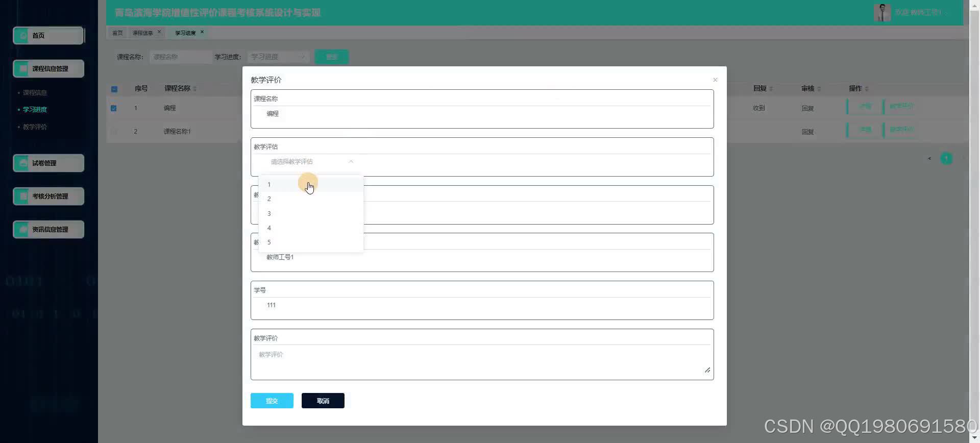Close the 学习进度 tab
Screen dimensions: 980x443
click(202, 32)
